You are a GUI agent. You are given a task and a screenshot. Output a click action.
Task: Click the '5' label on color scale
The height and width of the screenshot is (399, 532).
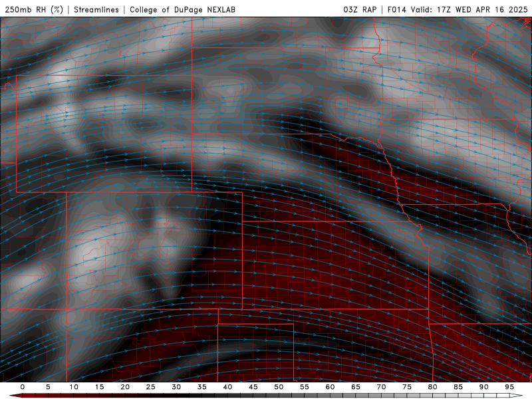48,387
